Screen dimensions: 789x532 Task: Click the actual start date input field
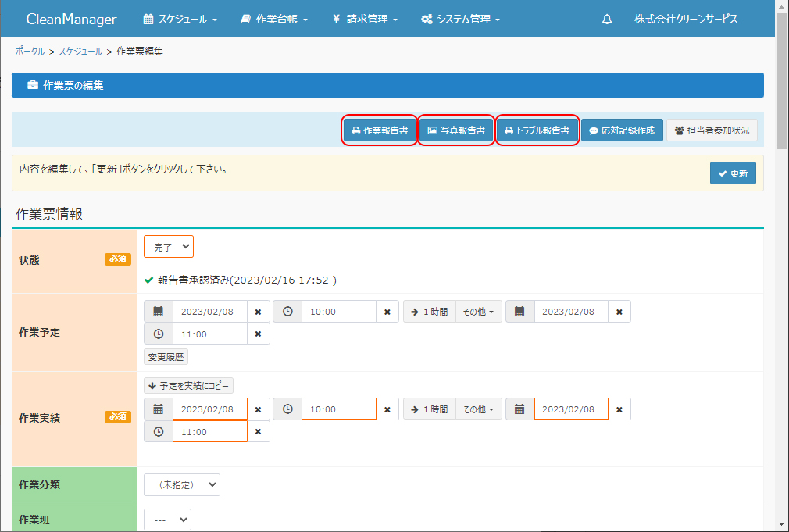[209, 409]
